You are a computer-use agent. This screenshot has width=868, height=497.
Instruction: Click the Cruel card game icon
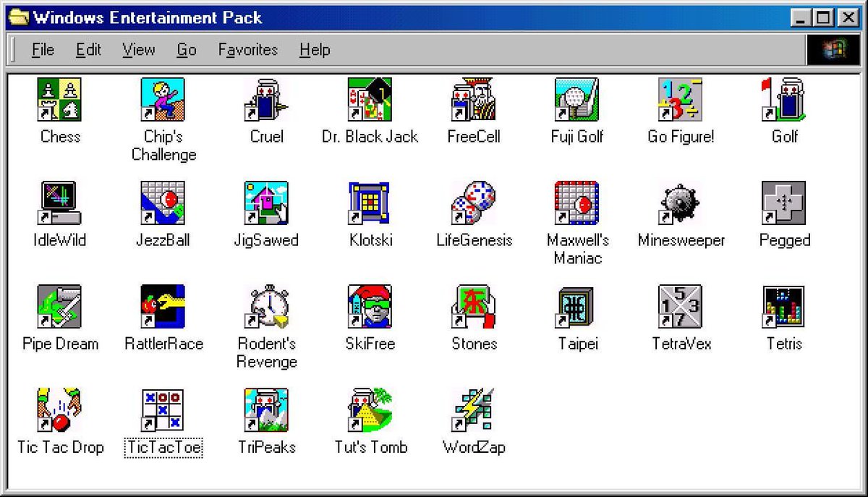[267, 100]
